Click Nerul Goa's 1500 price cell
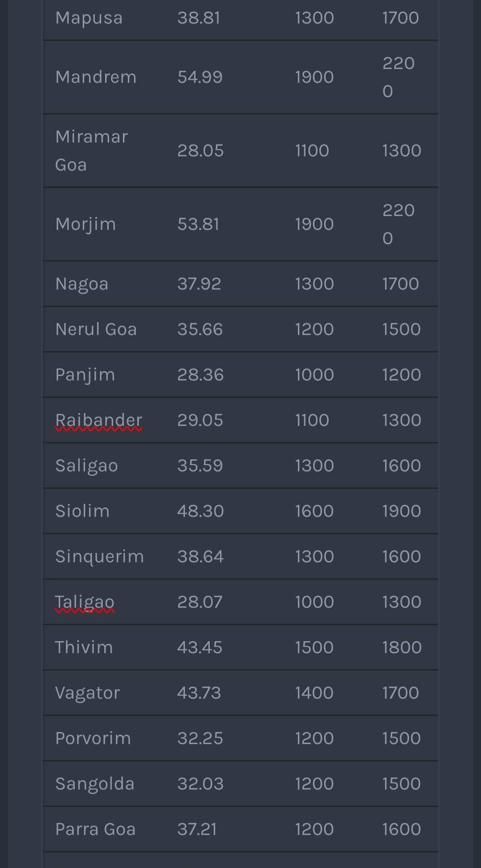 click(401, 329)
